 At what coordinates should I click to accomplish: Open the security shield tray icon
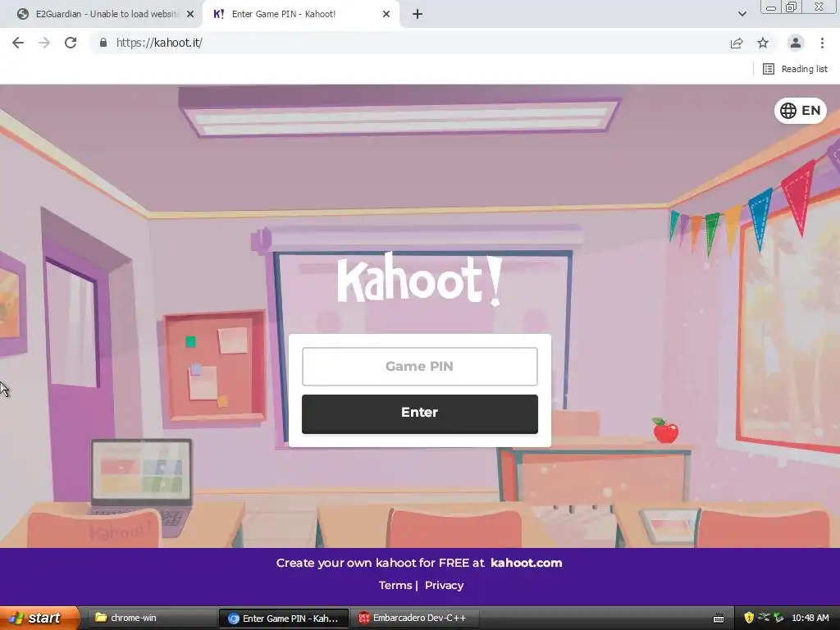(749, 618)
